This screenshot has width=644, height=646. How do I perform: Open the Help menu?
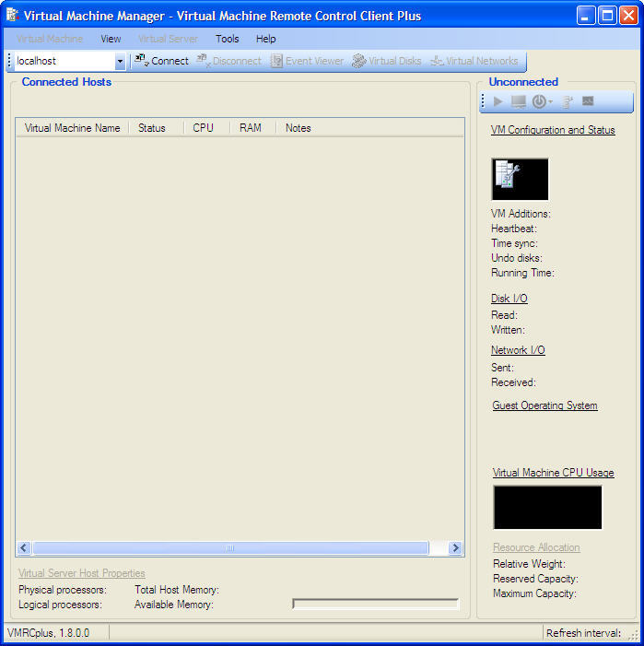(x=266, y=39)
